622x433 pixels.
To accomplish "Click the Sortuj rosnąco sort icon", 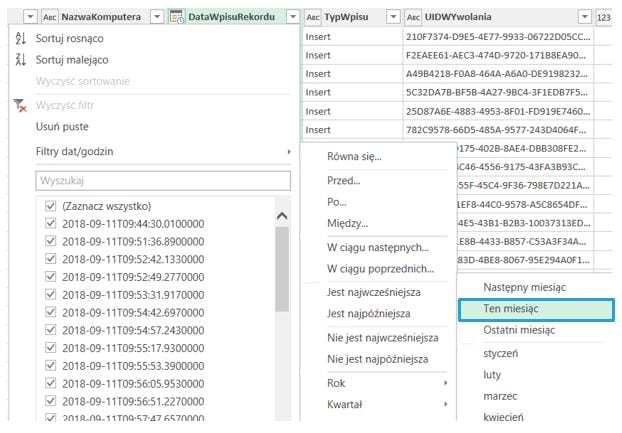I will point(21,38).
